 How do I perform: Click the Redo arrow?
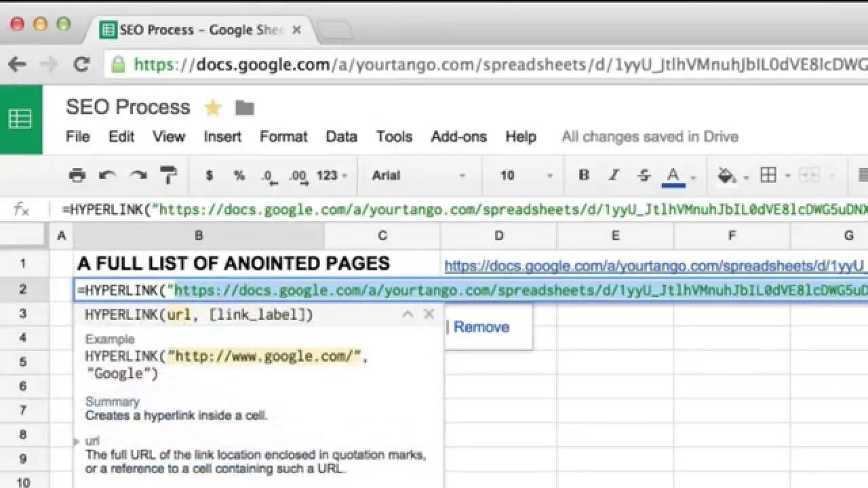click(x=138, y=176)
